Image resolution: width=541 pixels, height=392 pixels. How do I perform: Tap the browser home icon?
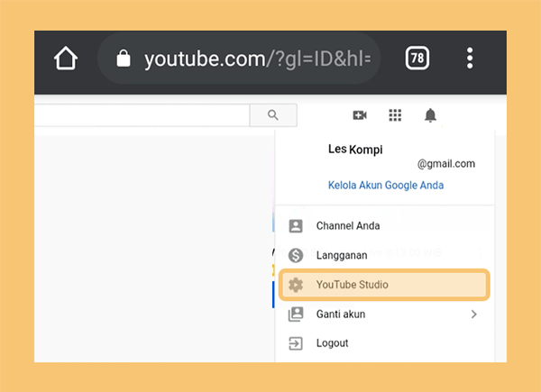tap(66, 58)
